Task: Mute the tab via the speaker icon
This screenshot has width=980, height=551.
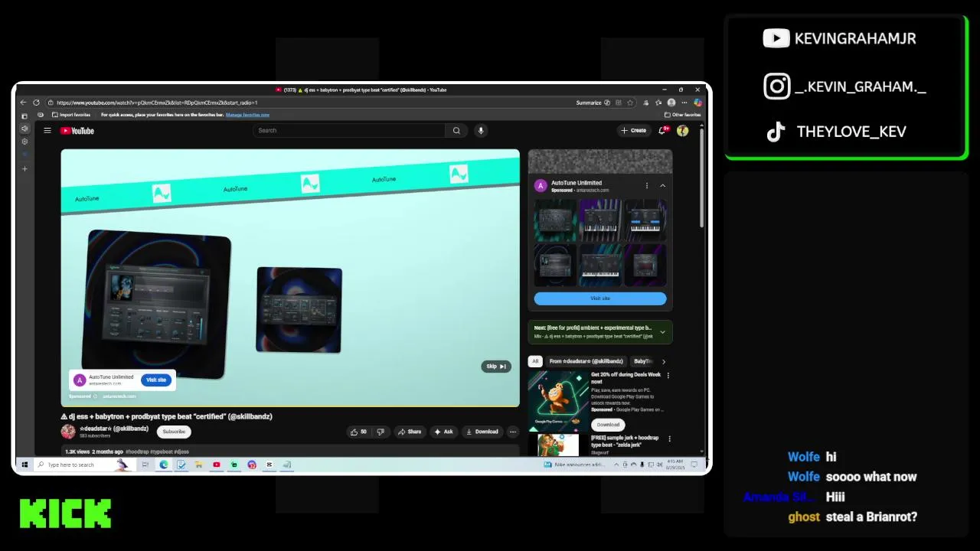Action: [x=24, y=129]
